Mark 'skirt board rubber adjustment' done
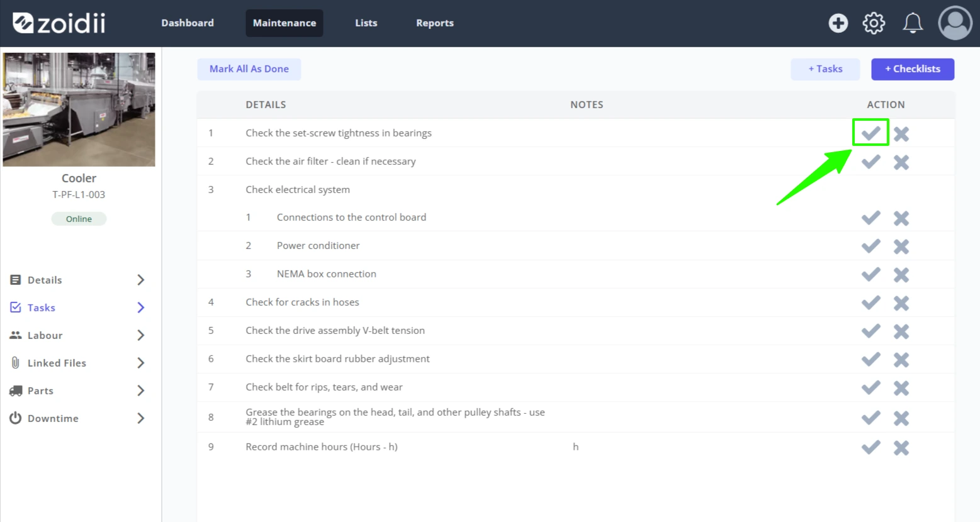The image size is (980, 522). (871, 359)
